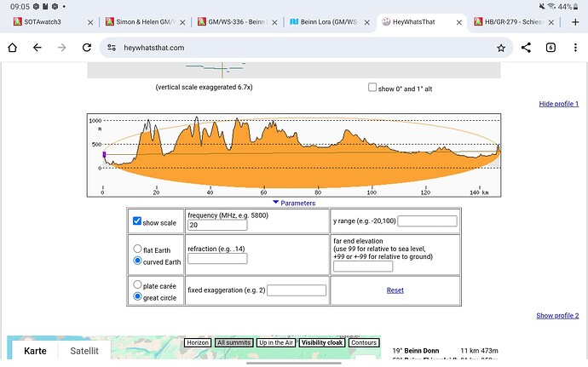Close the Beinn Lora tab
The width and height of the screenshot is (588, 367).
pyautogui.click(x=366, y=22)
